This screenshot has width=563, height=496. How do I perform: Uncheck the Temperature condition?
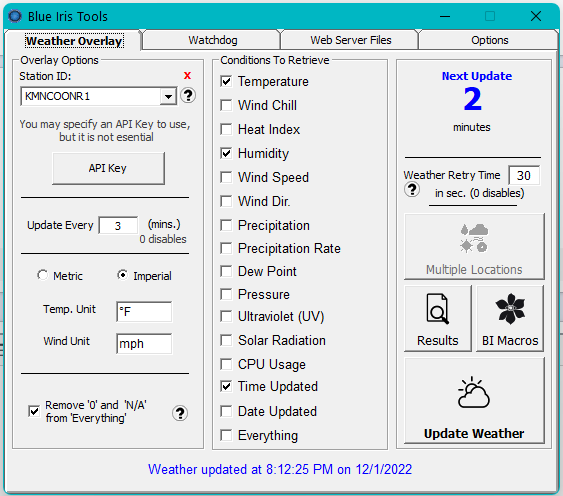pyautogui.click(x=226, y=82)
